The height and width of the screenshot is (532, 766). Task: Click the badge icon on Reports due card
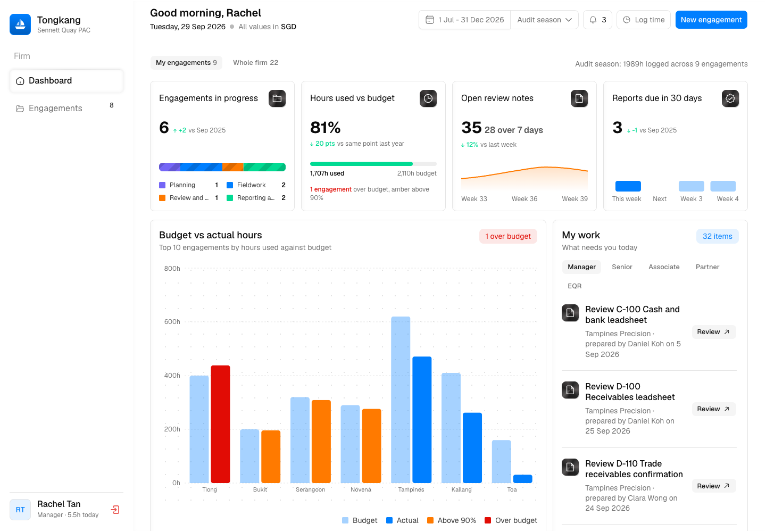point(730,98)
